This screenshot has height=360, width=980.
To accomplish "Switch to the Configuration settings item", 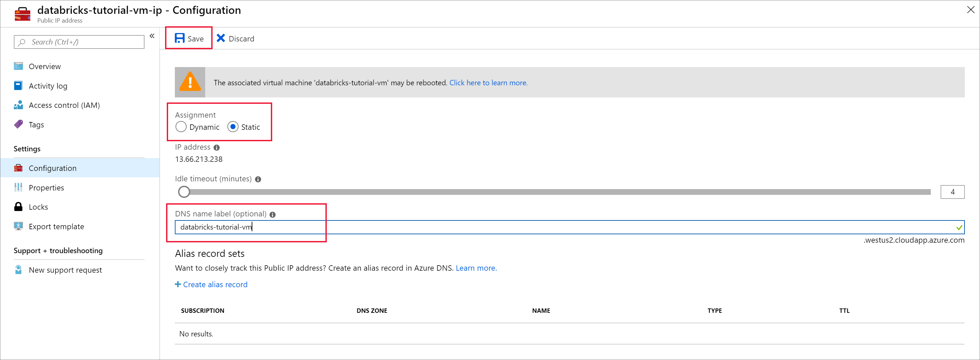I will [52, 168].
